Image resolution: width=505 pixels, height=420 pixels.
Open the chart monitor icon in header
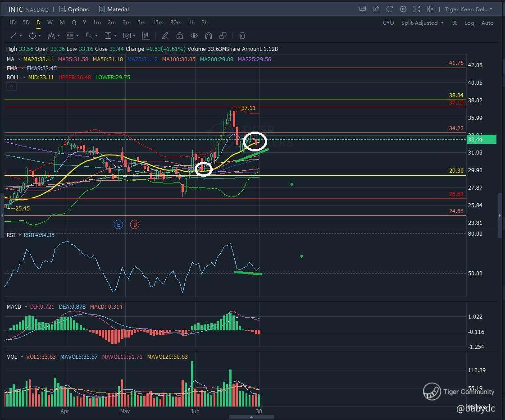pyautogui.click(x=363, y=9)
